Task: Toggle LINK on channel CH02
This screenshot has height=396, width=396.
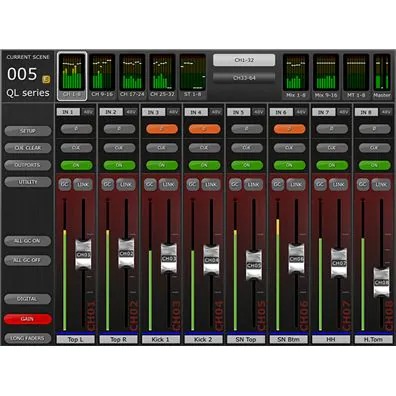Action: click(x=126, y=184)
